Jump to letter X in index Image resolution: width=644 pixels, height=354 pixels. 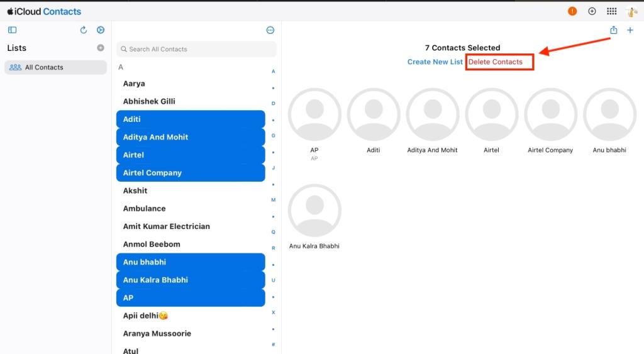[273, 312]
